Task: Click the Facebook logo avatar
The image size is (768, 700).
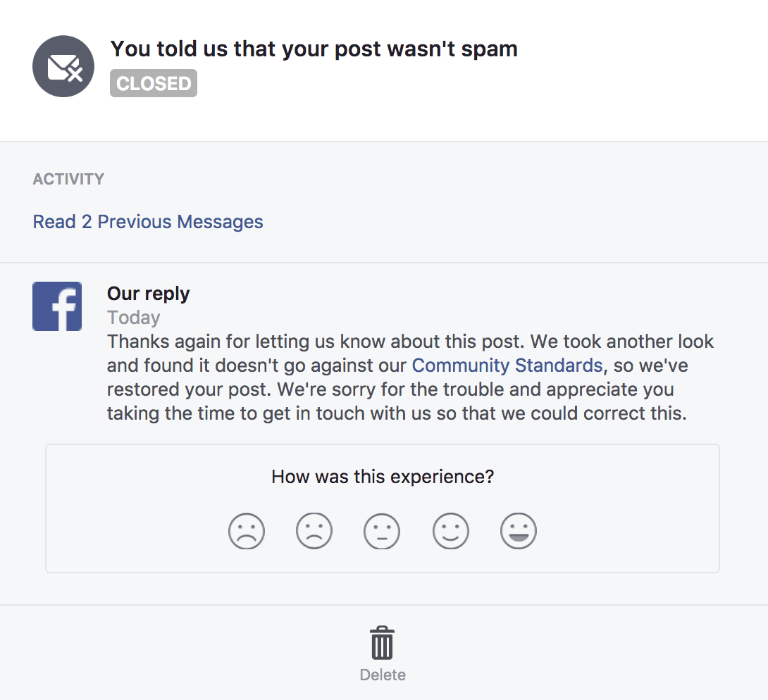Action: point(57,306)
